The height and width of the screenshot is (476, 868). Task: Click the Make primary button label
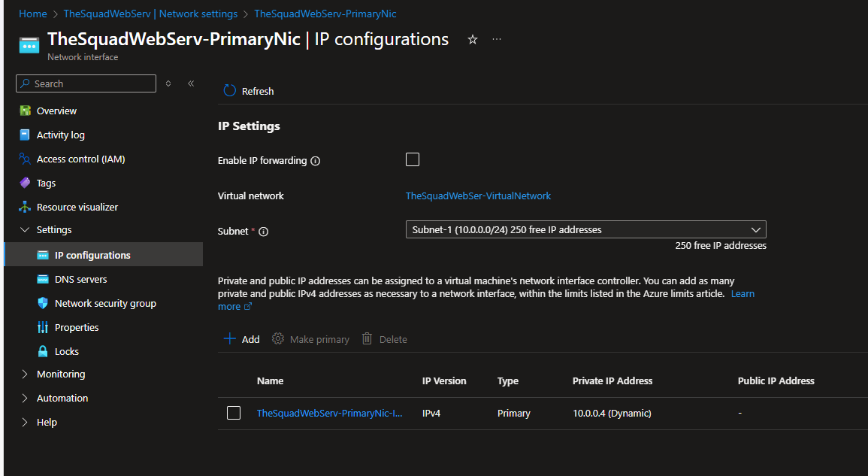(x=319, y=339)
